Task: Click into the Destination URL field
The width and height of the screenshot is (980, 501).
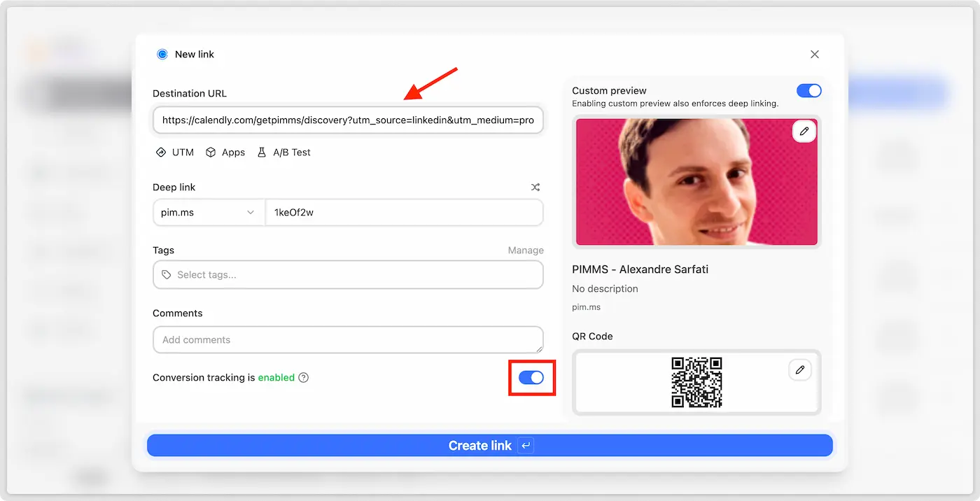Action: tap(348, 120)
